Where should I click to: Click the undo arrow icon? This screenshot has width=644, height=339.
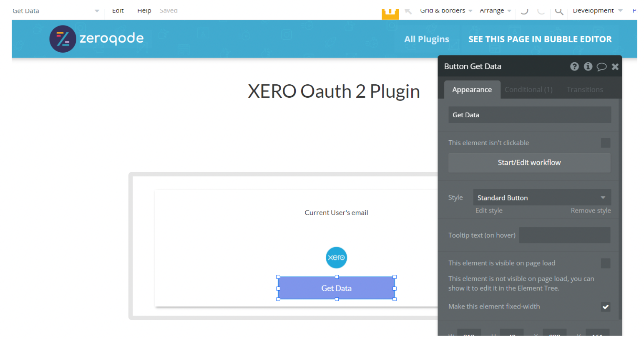pyautogui.click(x=525, y=11)
